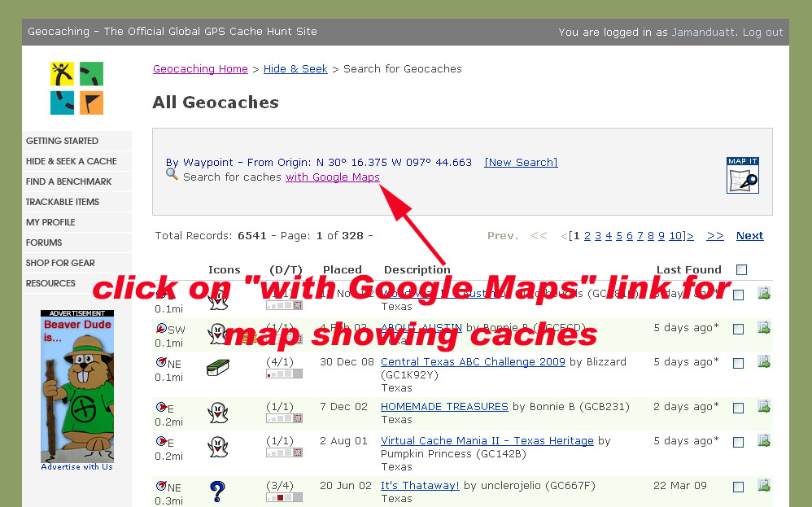Click the magnifying glass search icon
This screenshot has height=507, width=812.
pyautogui.click(x=172, y=174)
